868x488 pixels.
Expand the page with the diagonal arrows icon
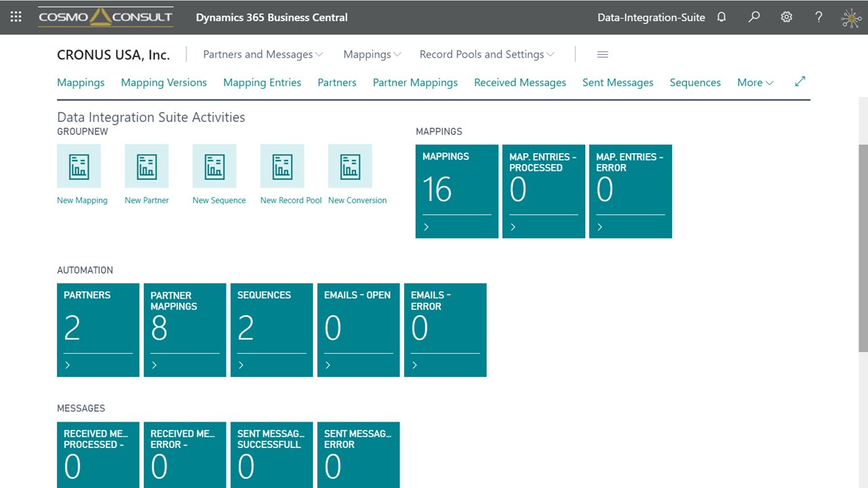[x=800, y=81]
